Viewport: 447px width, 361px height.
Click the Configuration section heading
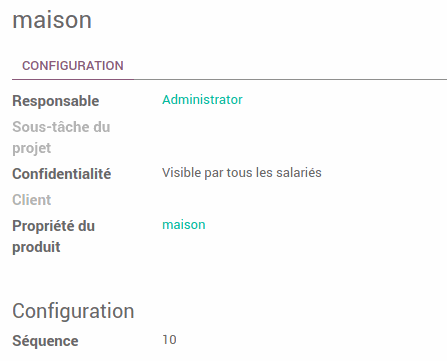tap(73, 311)
